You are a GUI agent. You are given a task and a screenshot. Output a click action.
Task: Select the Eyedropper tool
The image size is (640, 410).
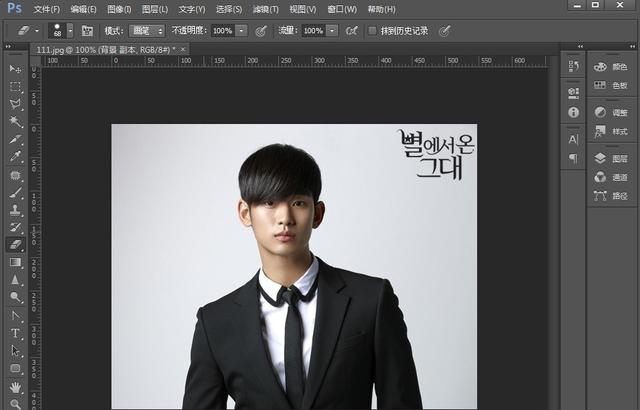[15, 157]
